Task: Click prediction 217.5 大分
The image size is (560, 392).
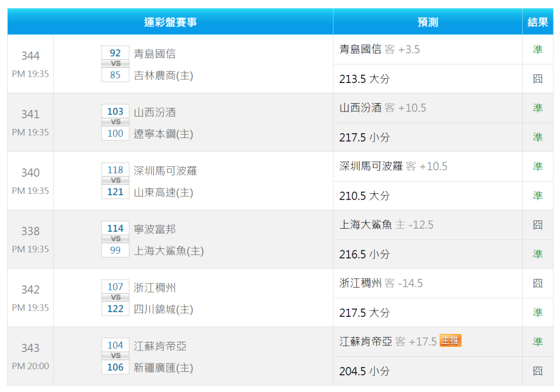Action: [x=365, y=313]
